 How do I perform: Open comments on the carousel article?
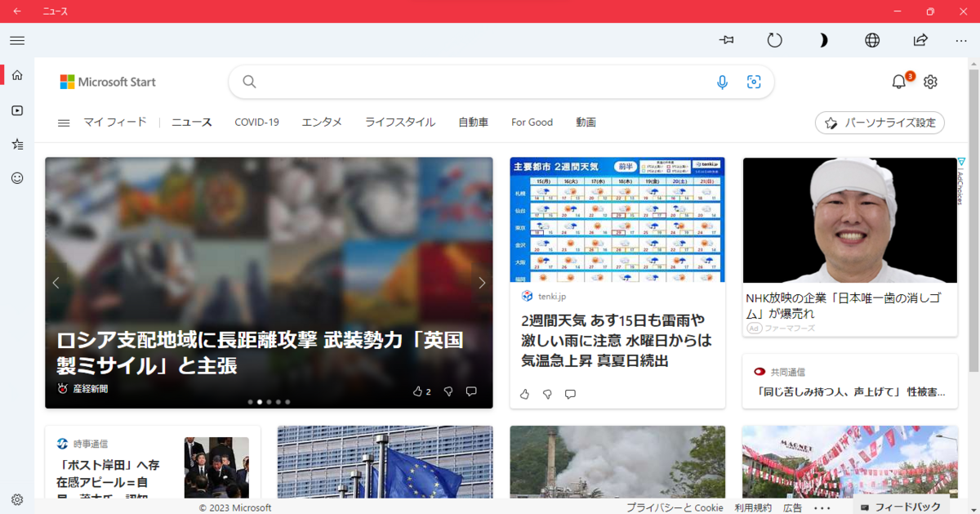tap(471, 391)
